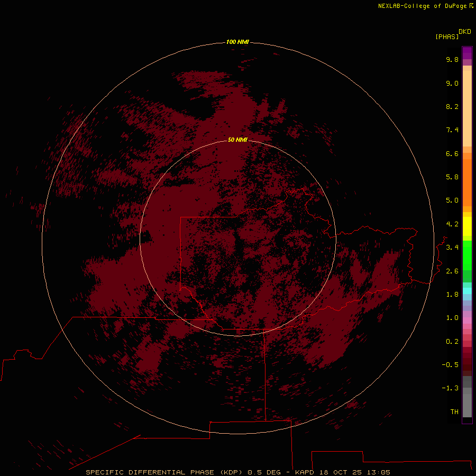476x476 pixels.
Task: Click the 4.2 legend value
Action: (452, 224)
